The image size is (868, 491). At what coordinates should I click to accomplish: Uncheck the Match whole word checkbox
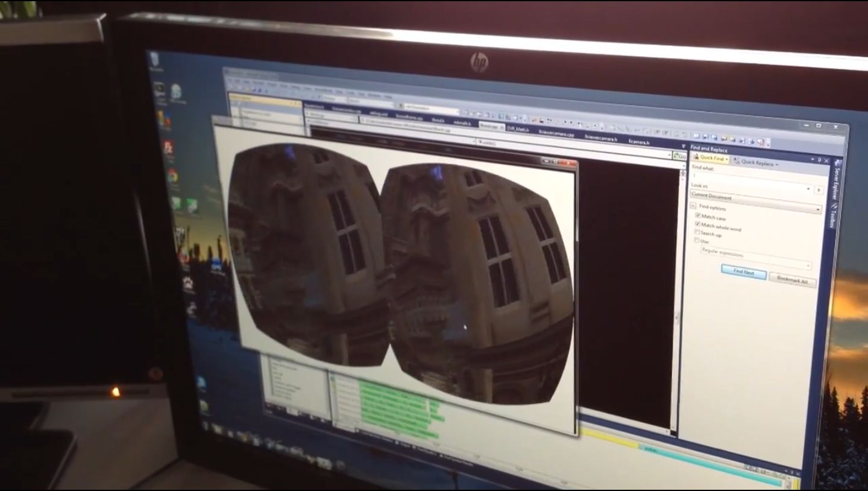tap(697, 224)
